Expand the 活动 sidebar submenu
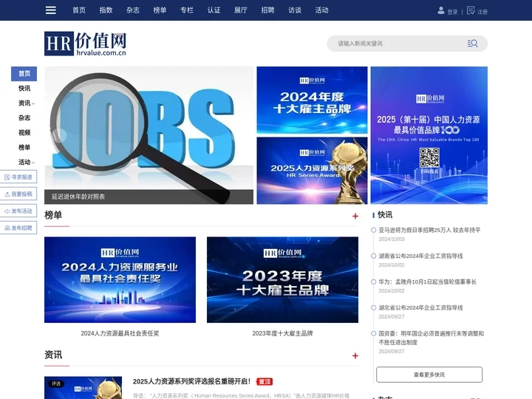 (x=33, y=163)
